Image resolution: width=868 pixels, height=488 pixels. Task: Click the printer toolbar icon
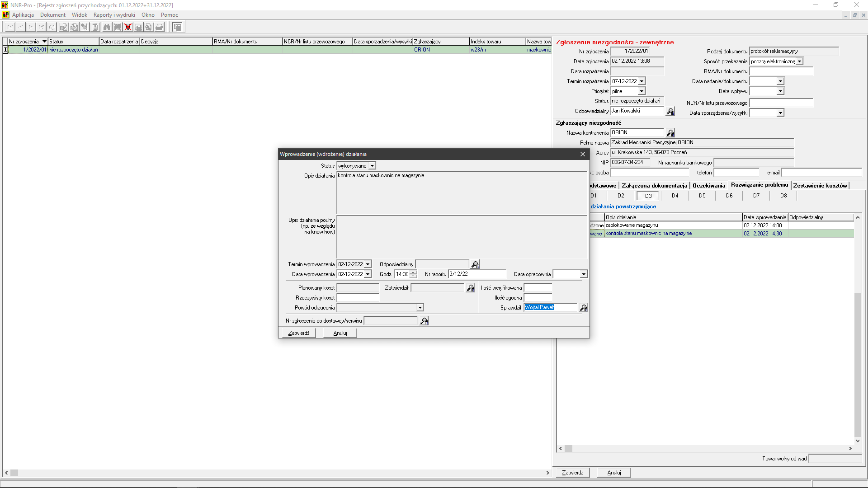159,27
